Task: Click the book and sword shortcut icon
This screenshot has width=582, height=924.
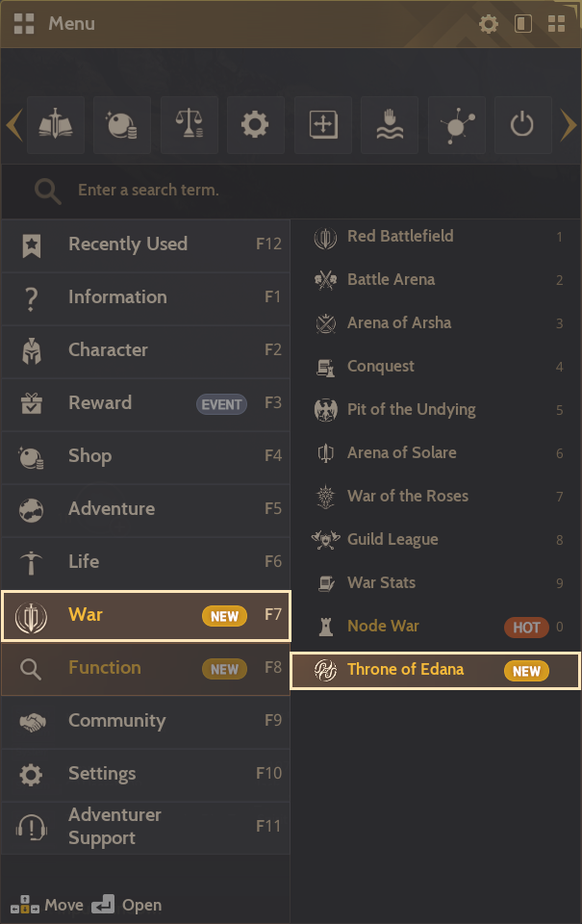Action: 57,125
